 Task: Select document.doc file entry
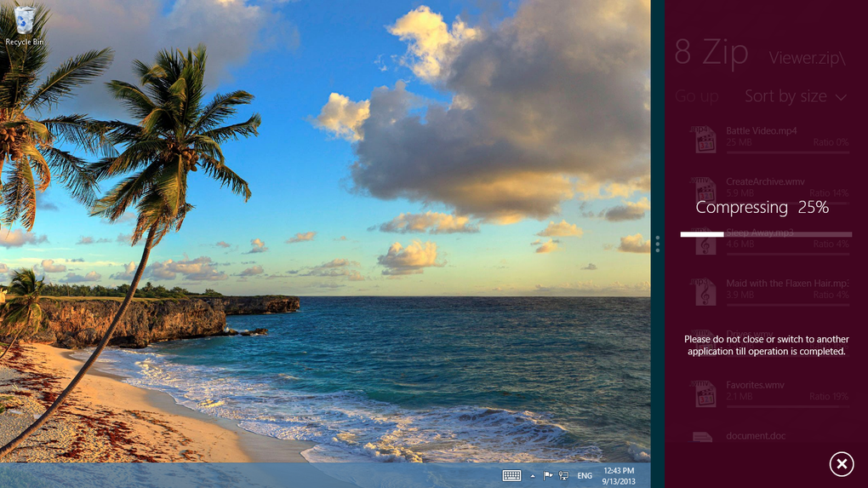[x=769, y=438]
